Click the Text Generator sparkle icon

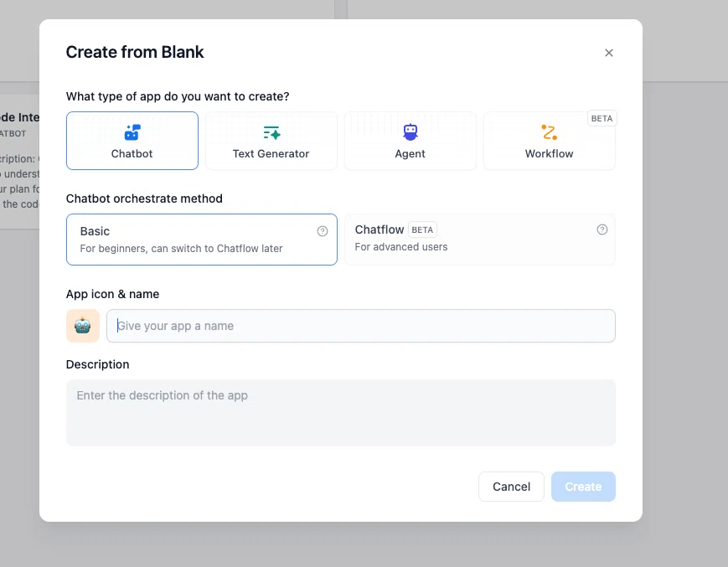271,132
